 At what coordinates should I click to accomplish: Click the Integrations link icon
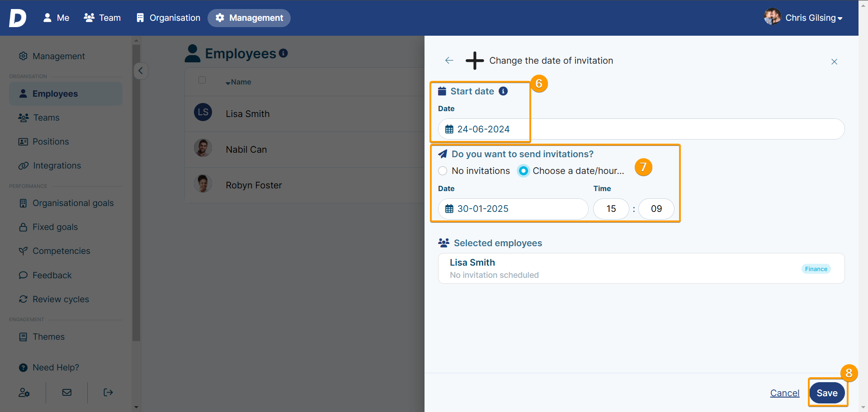click(24, 166)
